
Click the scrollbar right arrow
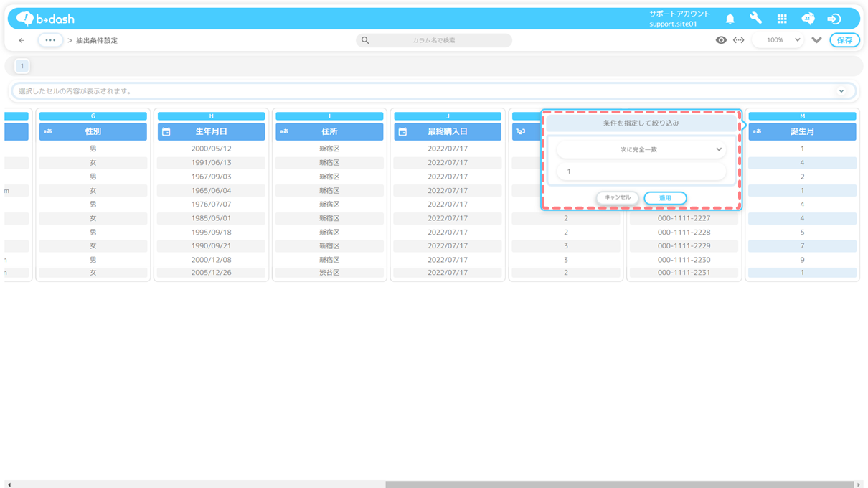859,484
